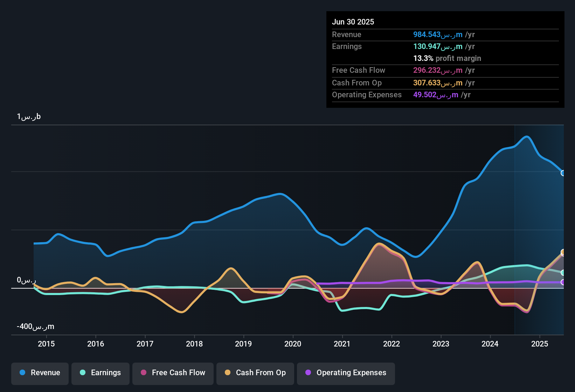Select the Cash From Op endpoint circle marker

point(563,252)
